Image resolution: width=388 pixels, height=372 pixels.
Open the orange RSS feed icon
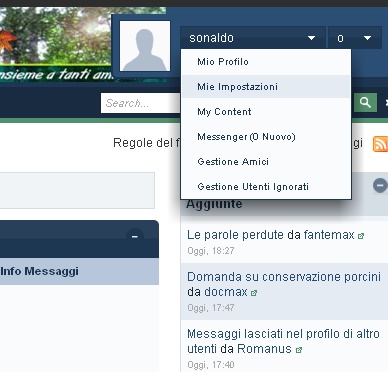(x=380, y=144)
